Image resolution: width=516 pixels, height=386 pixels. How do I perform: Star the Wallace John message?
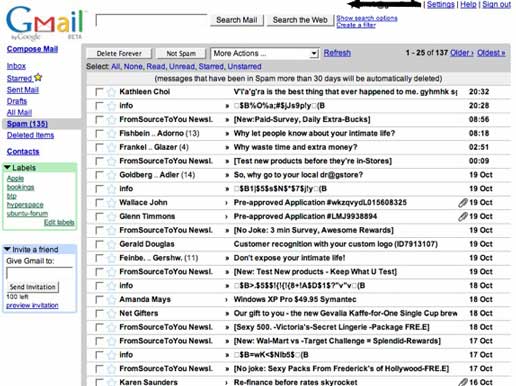click(x=111, y=203)
